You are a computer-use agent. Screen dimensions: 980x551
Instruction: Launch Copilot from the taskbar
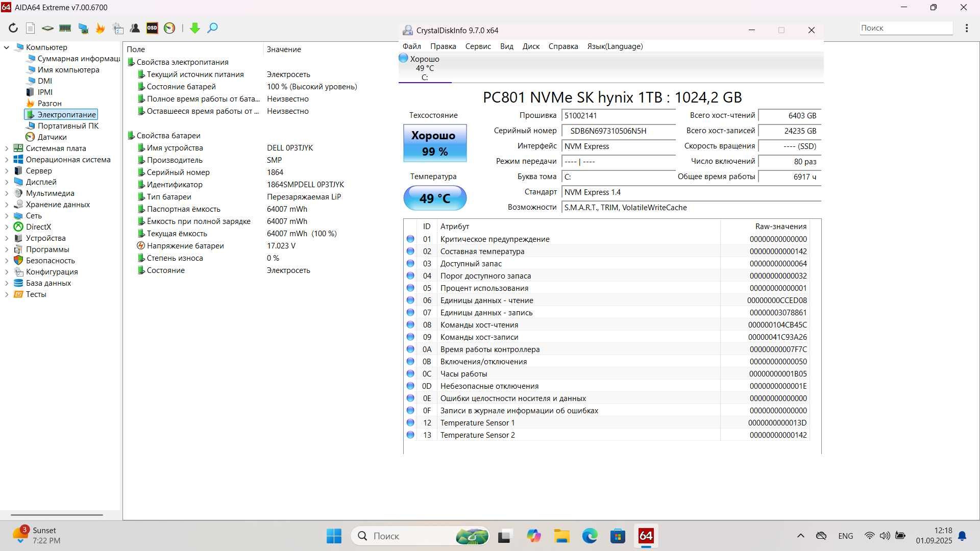click(534, 536)
